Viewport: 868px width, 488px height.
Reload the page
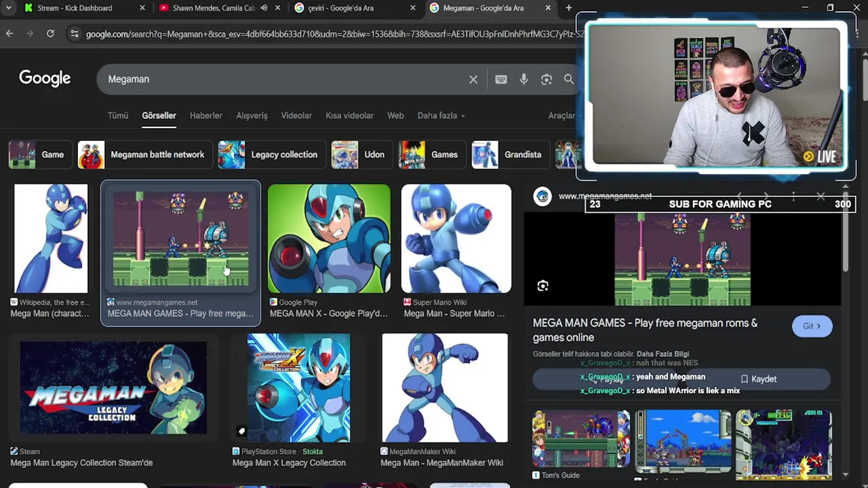[50, 33]
